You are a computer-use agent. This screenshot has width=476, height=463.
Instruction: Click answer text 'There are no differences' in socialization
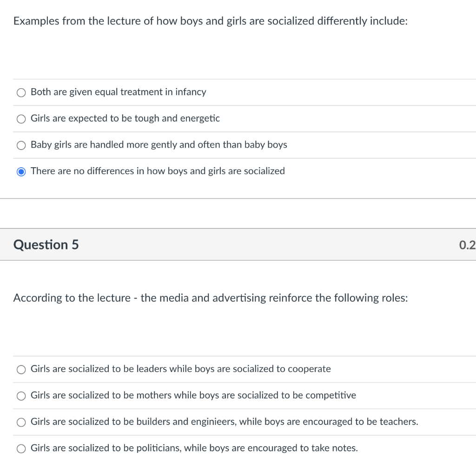click(x=158, y=171)
